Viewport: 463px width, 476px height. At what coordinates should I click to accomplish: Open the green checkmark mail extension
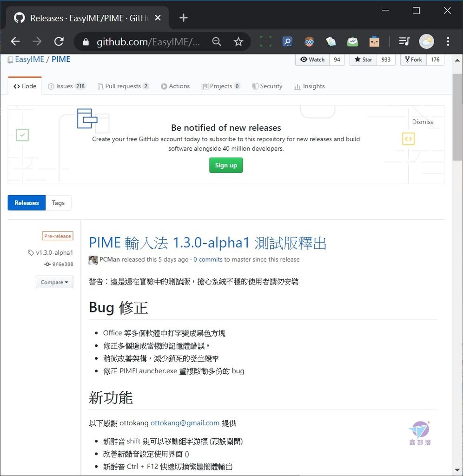(352, 41)
